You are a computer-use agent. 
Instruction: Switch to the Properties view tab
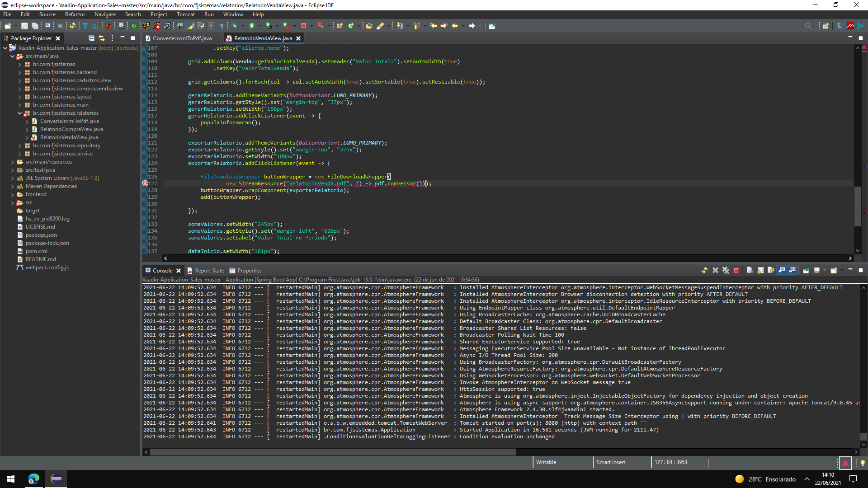[249, 271]
